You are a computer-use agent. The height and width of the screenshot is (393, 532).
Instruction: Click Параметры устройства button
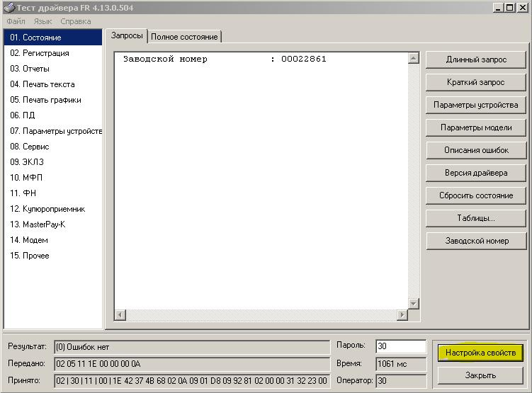point(476,105)
